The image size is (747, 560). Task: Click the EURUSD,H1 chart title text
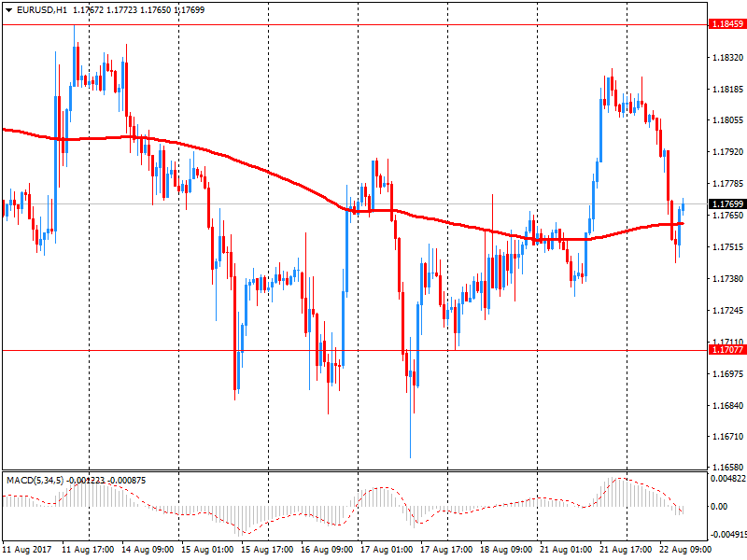tap(42, 10)
